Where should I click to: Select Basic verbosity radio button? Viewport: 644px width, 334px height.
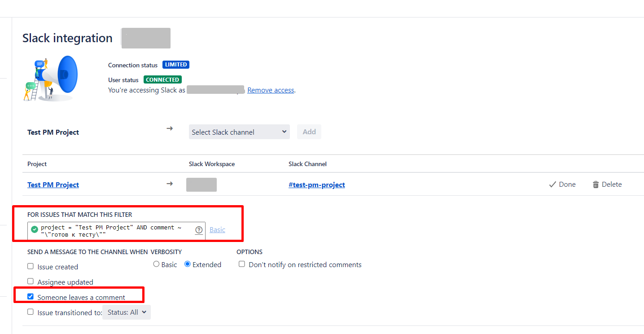156,264
